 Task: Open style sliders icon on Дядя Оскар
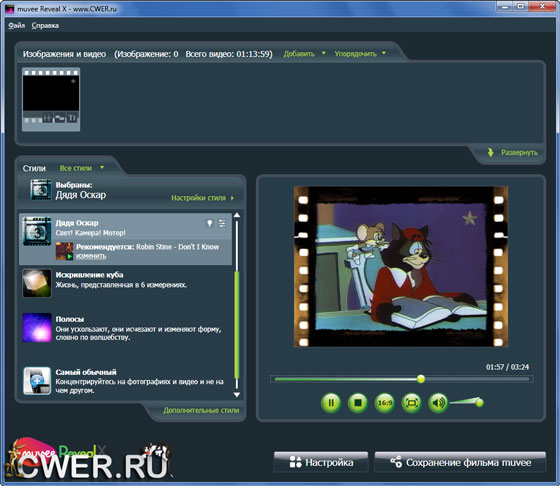pyautogui.click(x=222, y=223)
